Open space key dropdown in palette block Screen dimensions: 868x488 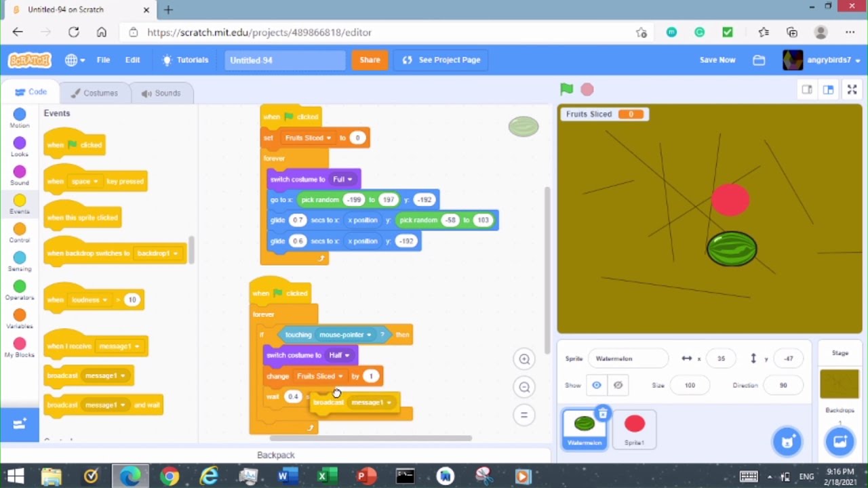84,181
